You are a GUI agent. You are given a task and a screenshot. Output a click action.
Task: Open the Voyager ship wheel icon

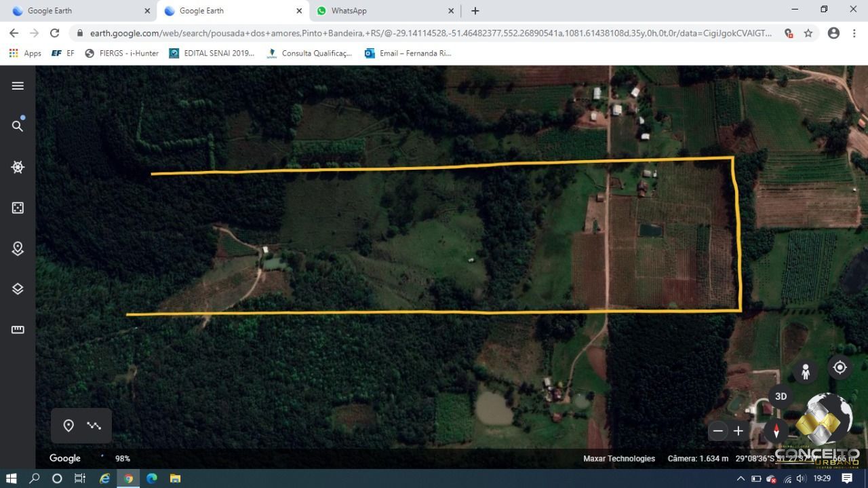(18, 167)
